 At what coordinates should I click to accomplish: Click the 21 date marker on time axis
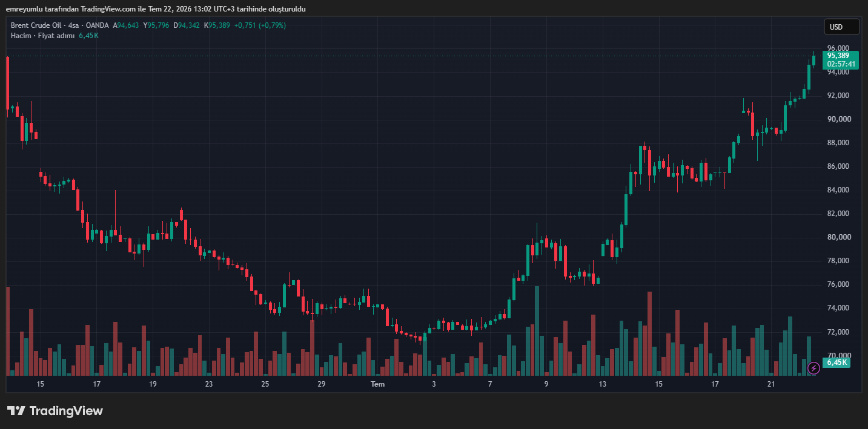(x=770, y=384)
